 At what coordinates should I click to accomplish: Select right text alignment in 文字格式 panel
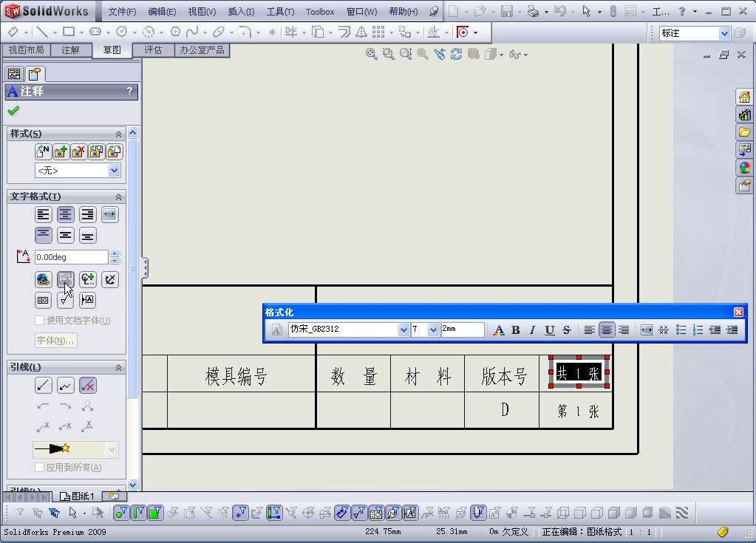coord(88,214)
